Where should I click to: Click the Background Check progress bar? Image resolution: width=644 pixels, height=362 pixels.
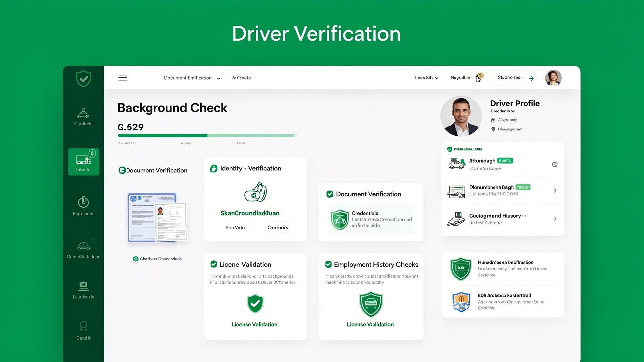[207, 135]
